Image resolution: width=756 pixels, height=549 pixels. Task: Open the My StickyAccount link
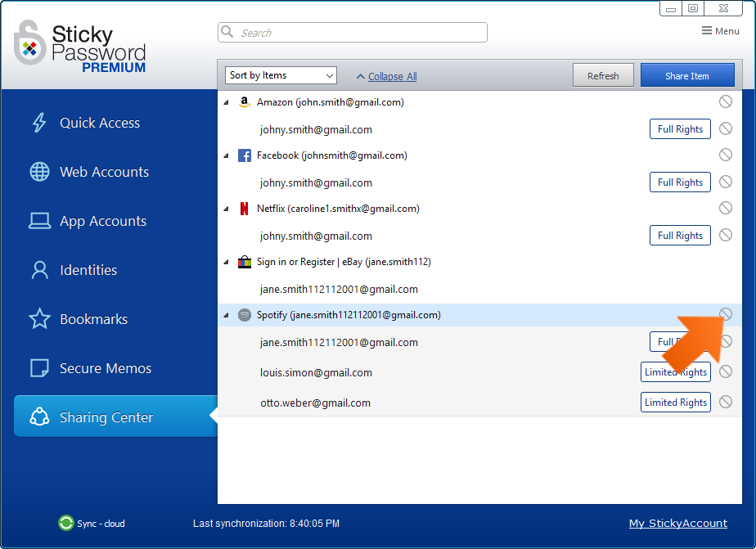[678, 524]
